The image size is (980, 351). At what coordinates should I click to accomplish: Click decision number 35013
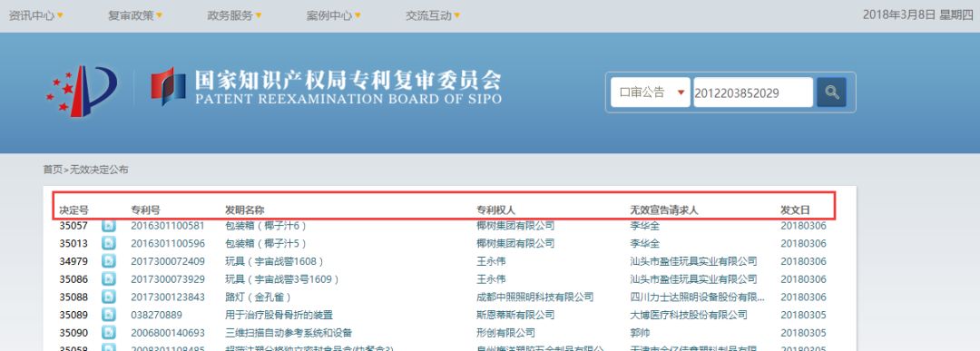click(x=73, y=244)
